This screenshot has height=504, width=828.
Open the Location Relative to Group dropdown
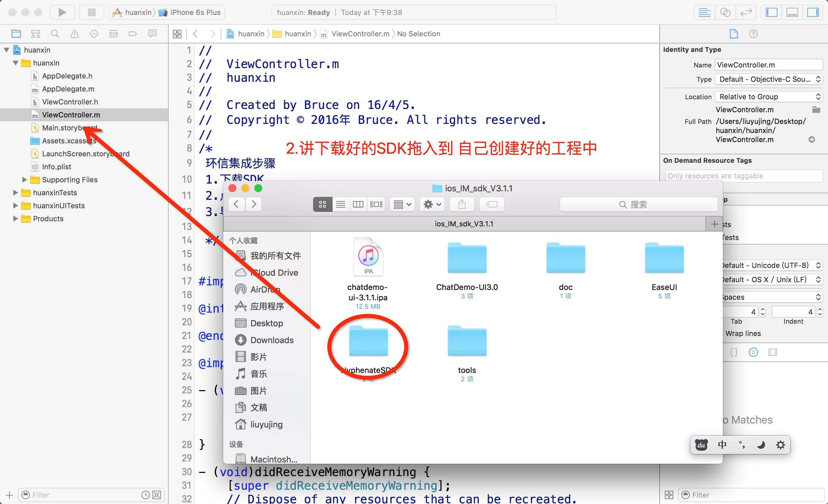coord(769,97)
